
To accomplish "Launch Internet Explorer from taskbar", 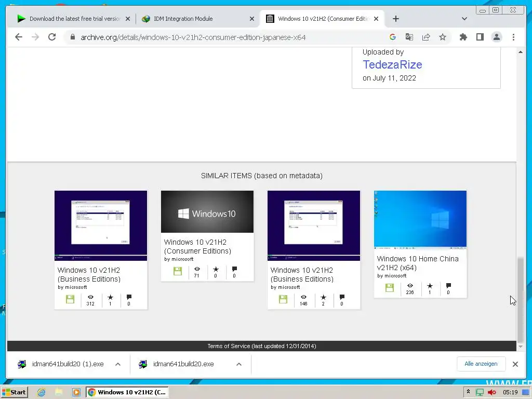I will pos(41,392).
